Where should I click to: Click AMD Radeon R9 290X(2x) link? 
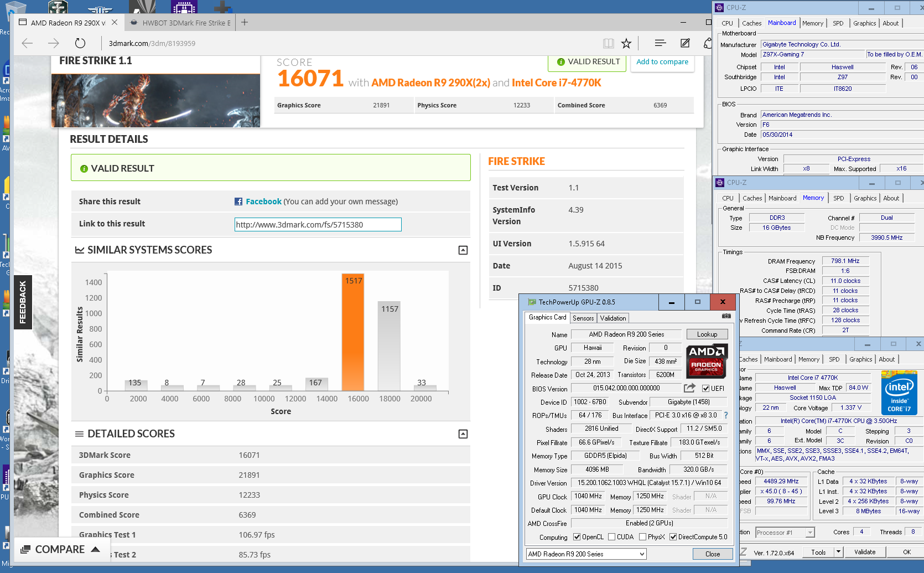coord(430,82)
